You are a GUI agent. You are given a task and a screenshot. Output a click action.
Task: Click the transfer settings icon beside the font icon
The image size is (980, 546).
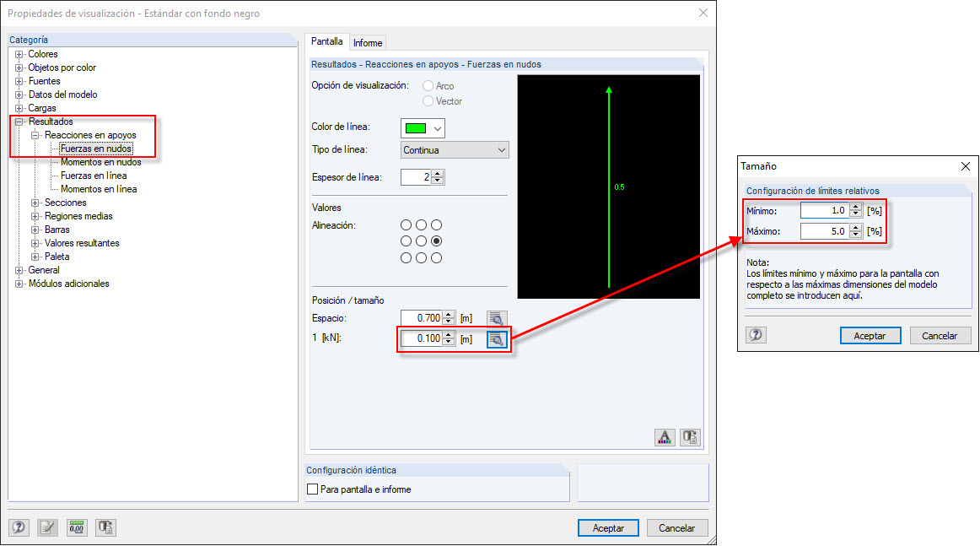690,437
